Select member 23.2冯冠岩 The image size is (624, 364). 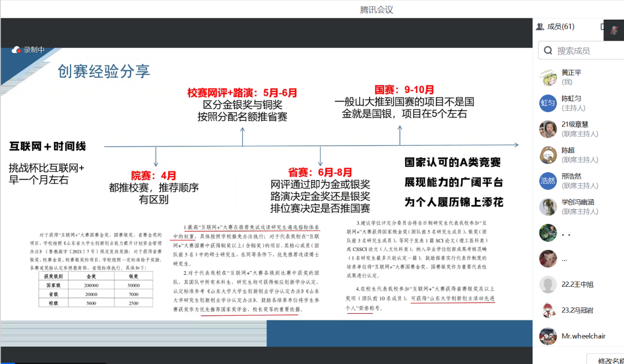[577, 310]
